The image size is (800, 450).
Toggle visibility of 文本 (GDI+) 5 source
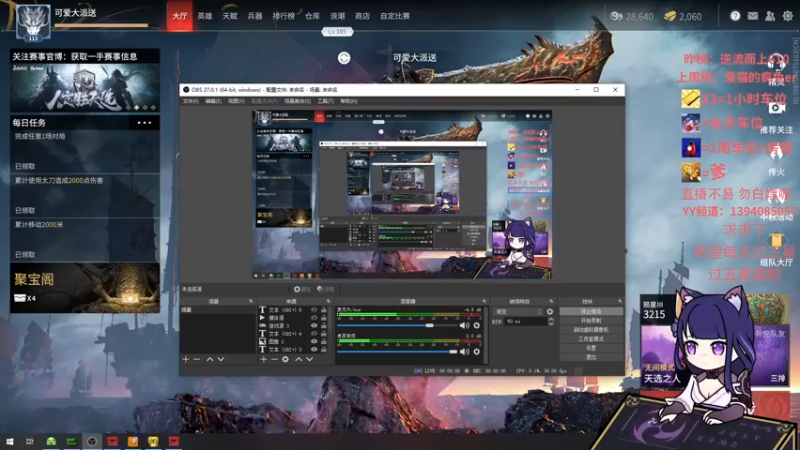[314, 310]
